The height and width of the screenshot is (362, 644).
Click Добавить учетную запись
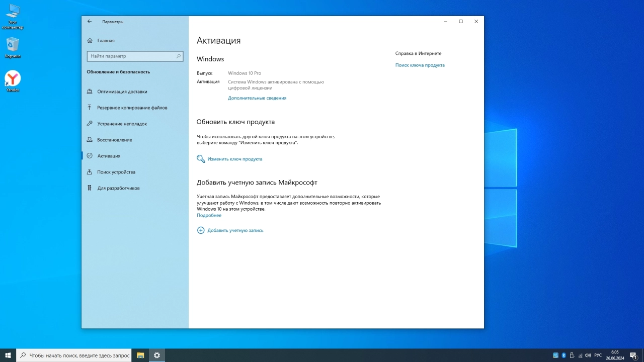tap(235, 230)
